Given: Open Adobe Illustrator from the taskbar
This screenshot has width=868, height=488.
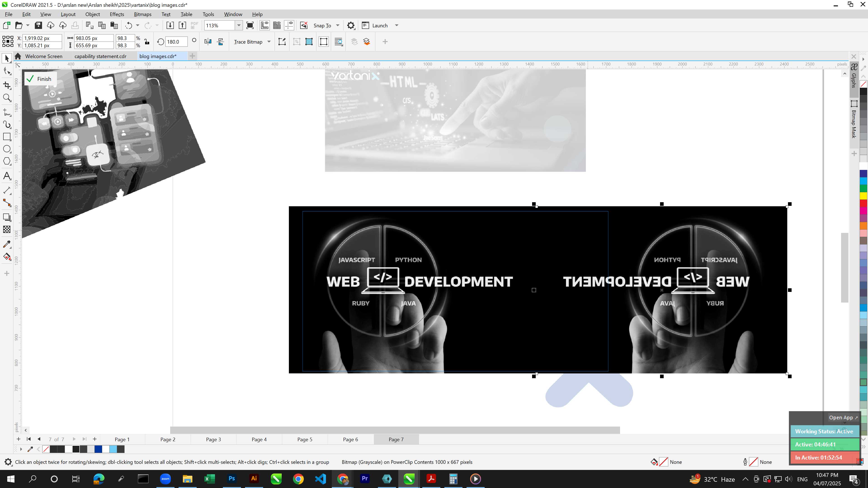Looking at the screenshot, I should coord(254,479).
